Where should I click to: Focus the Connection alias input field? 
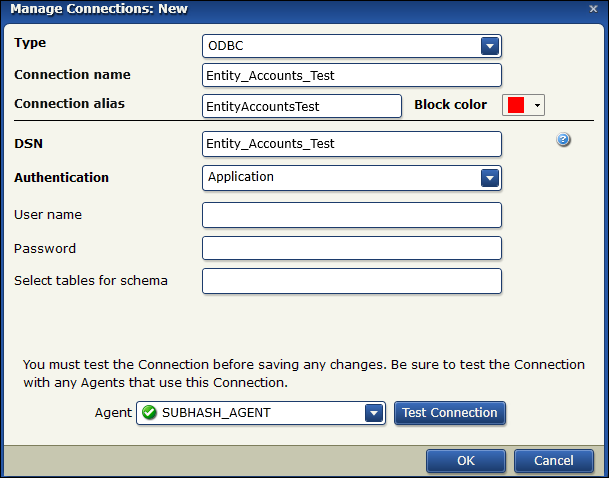click(301, 106)
